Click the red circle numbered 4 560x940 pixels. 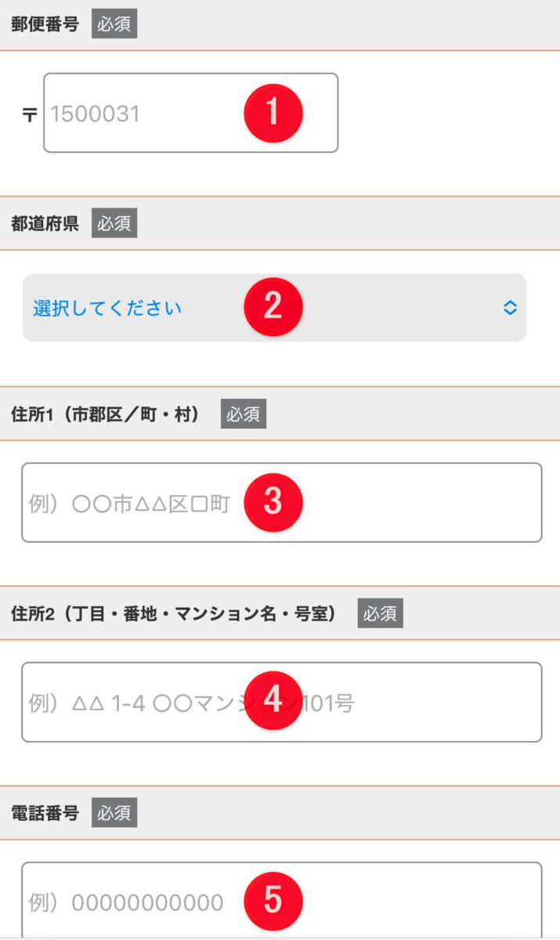pos(272,700)
